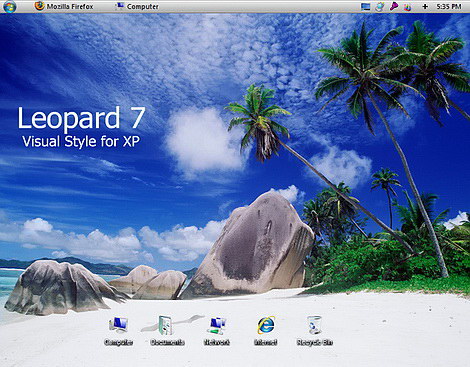Click the purple tray icon
Viewport: 470px width, 367px height.
(x=394, y=6)
